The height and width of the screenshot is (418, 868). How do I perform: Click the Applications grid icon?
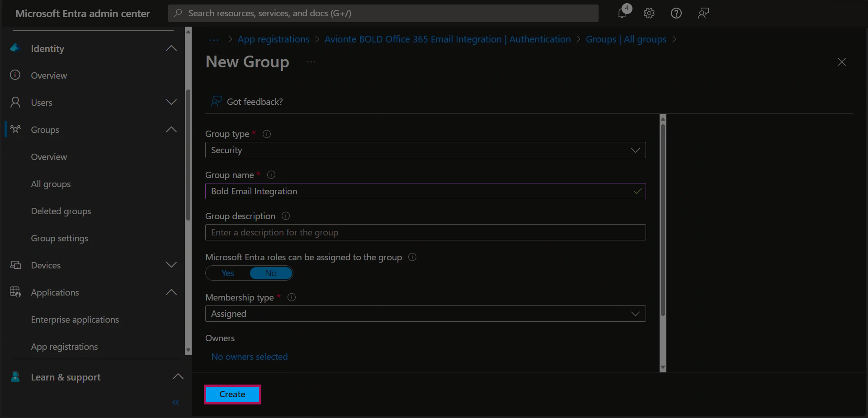pyautogui.click(x=15, y=292)
